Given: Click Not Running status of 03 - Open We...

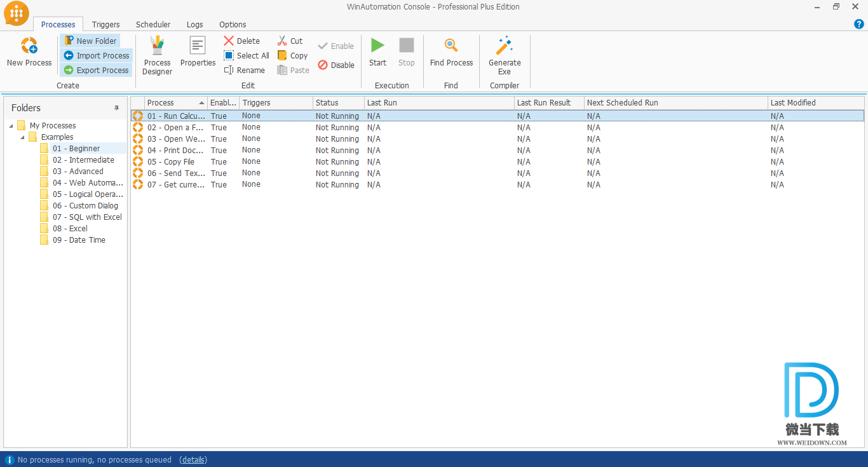Looking at the screenshot, I should pos(337,139).
